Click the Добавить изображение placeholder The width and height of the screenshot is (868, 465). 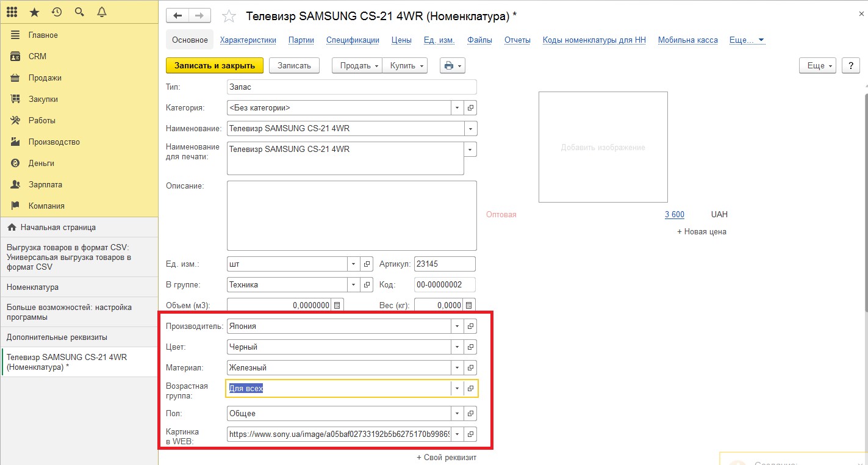click(x=603, y=147)
